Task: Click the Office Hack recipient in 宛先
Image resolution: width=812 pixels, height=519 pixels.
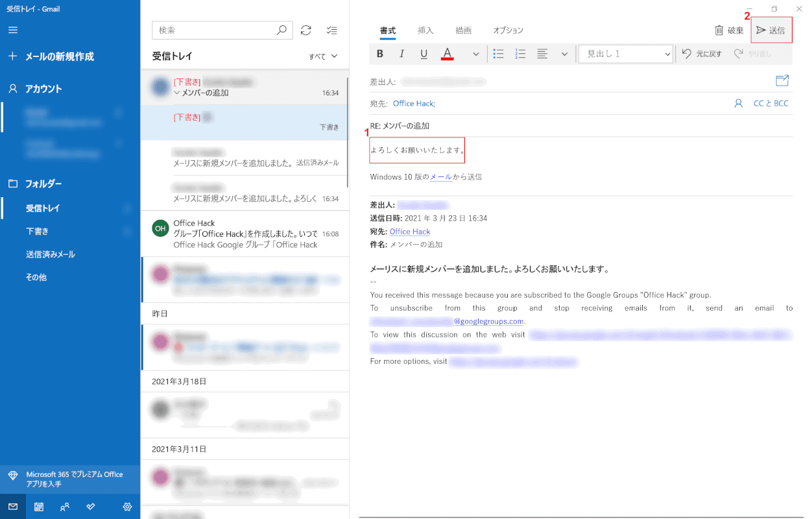Action: pos(414,103)
